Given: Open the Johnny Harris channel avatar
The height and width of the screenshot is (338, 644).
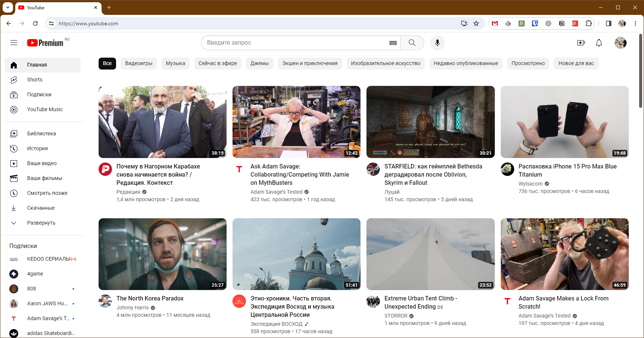Looking at the screenshot, I should click(105, 301).
